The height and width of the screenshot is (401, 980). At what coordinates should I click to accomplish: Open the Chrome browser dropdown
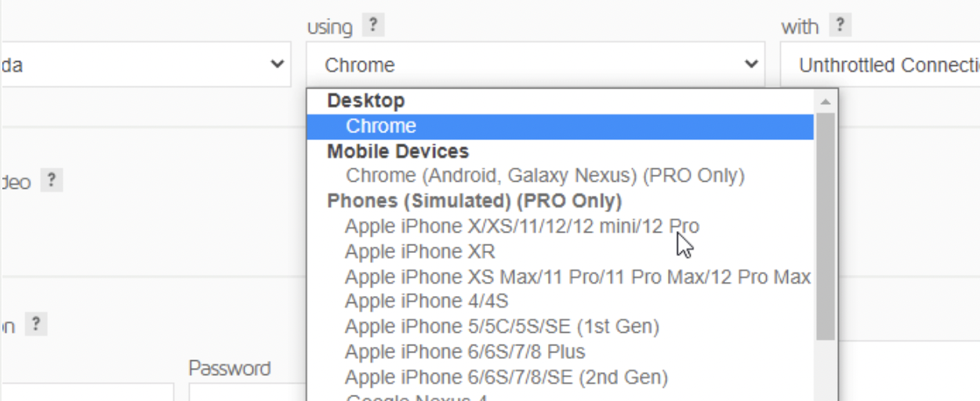tap(535, 64)
